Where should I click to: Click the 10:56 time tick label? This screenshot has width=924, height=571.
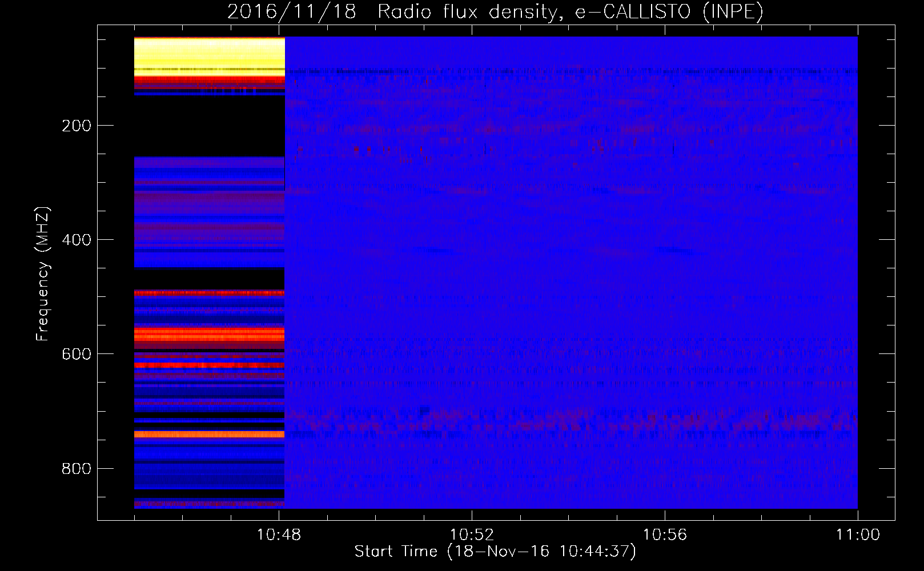tap(665, 535)
